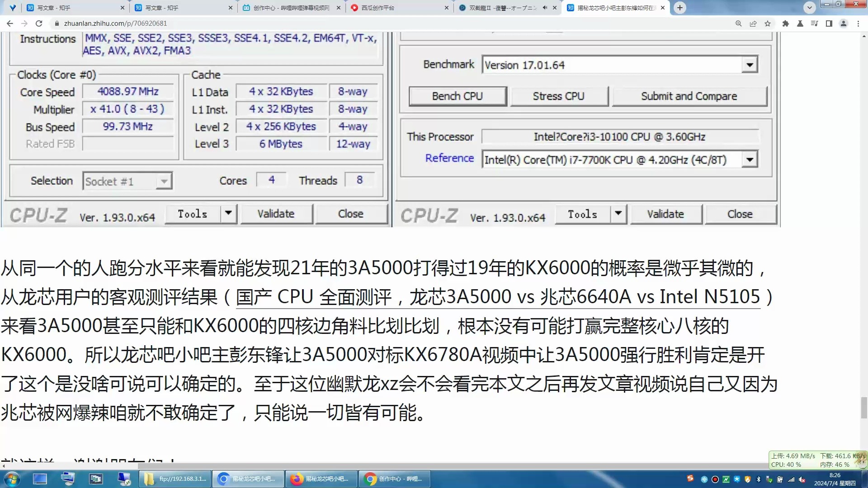Click the Level 2 4 x 256 KBytes value
868x488 pixels.
pos(281,127)
